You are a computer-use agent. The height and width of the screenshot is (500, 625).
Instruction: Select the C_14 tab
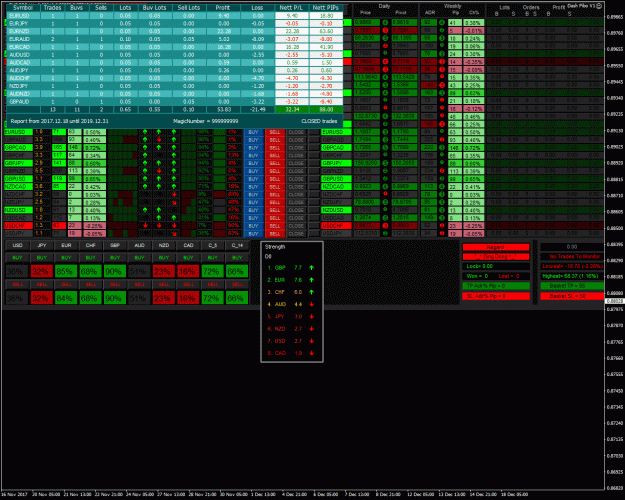(237, 246)
